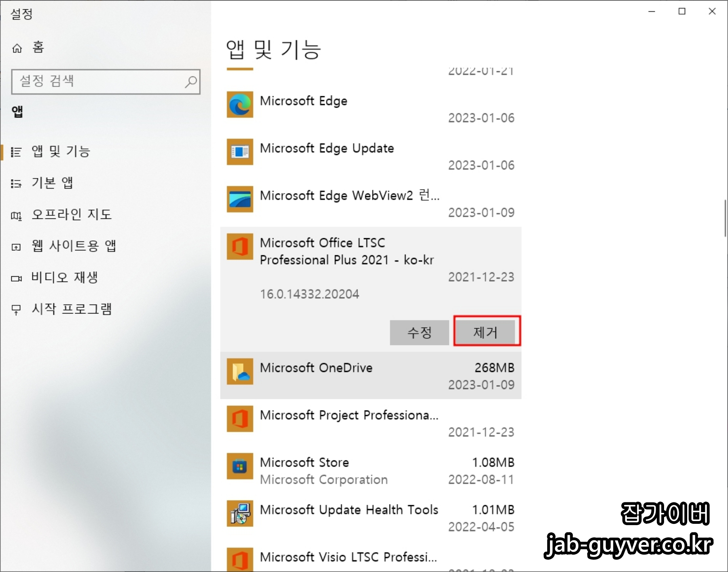728x572 pixels.
Task: Click the Microsoft Edge Update icon
Action: coord(240,152)
